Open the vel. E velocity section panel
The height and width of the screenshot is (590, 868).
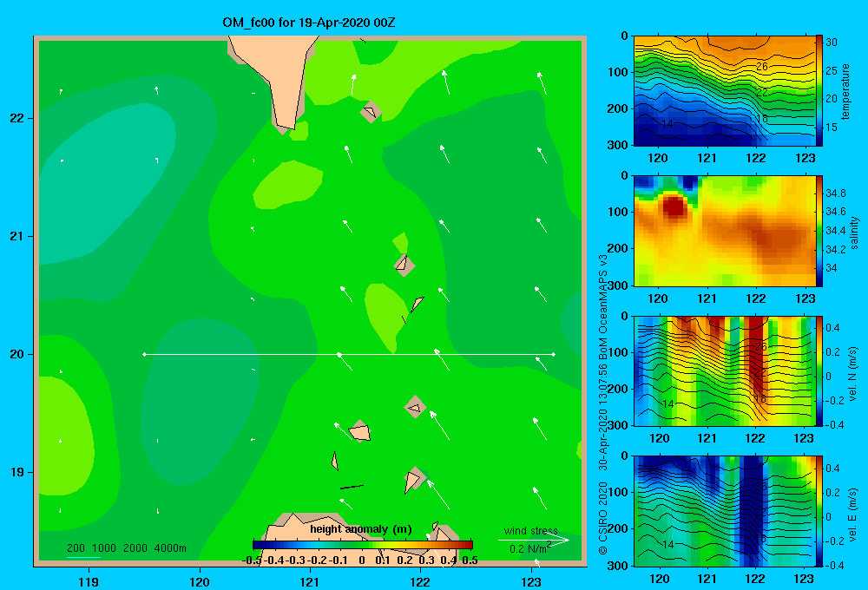point(724,511)
